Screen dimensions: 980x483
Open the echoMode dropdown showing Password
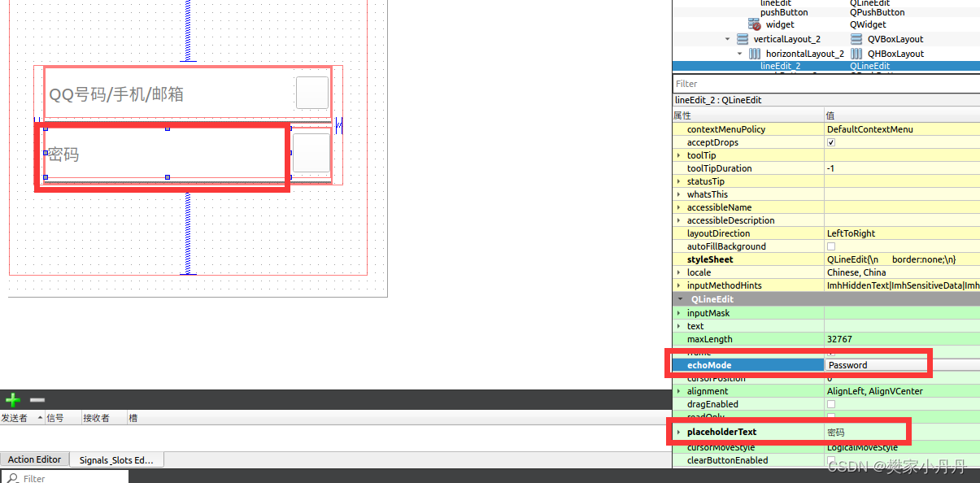(876, 364)
